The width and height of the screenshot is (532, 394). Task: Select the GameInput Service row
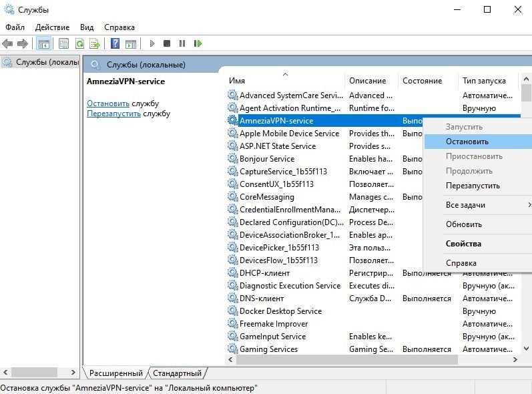(372, 336)
